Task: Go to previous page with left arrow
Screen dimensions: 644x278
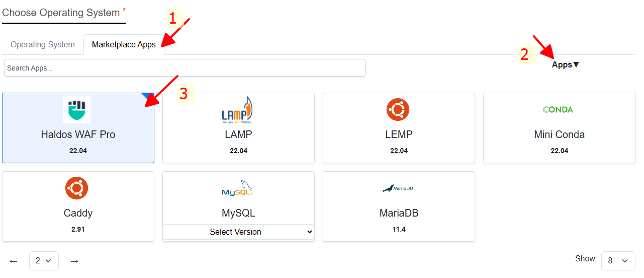Action: (x=14, y=261)
